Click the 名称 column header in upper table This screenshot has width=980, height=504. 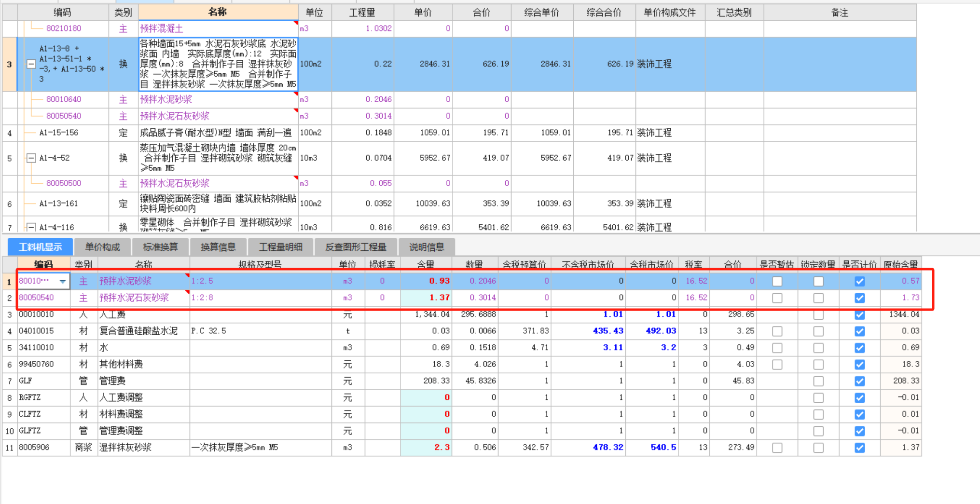[x=218, y=13]
